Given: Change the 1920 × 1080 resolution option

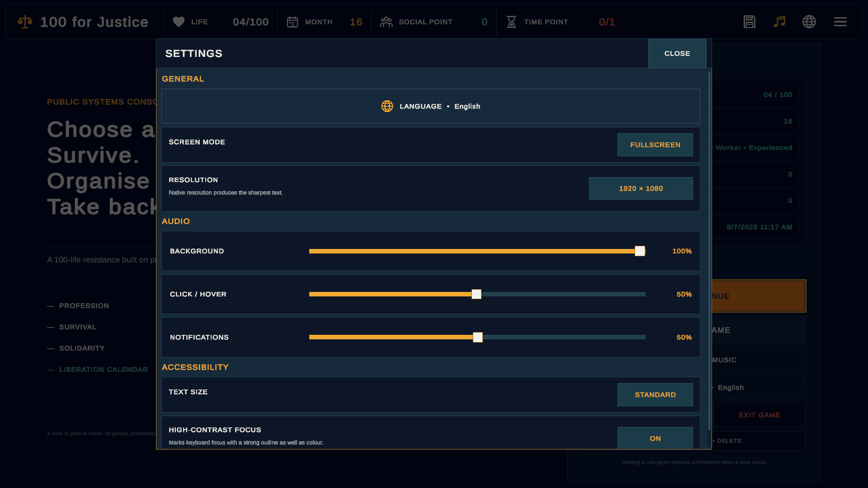Looking at the screenshot, I should pos(641,188).
